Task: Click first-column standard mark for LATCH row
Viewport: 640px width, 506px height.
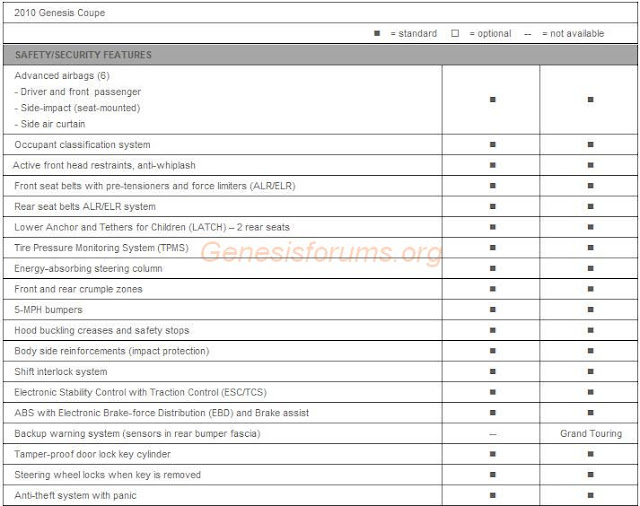Action: tap(493, 227)
